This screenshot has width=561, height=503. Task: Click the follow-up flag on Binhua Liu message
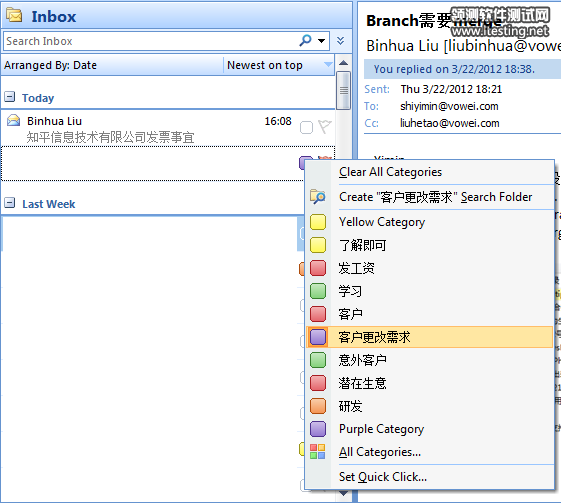pyautogui.click(x=325, y=127)
